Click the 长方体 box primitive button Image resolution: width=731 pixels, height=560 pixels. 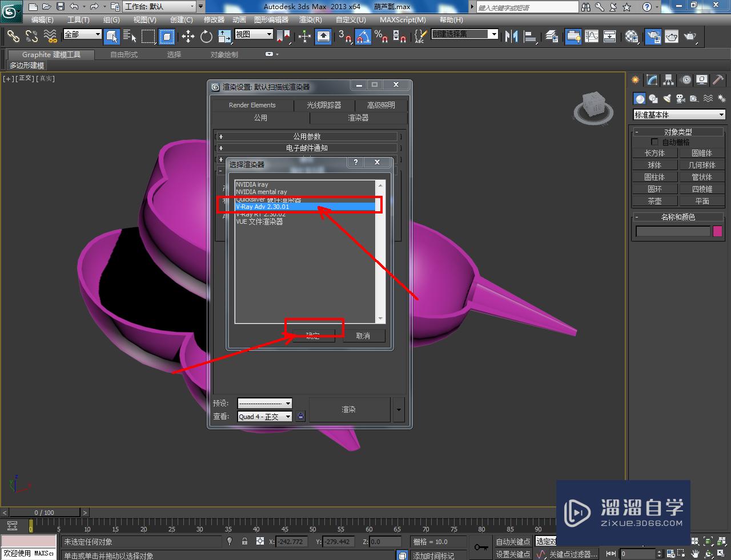pos(654,153)
